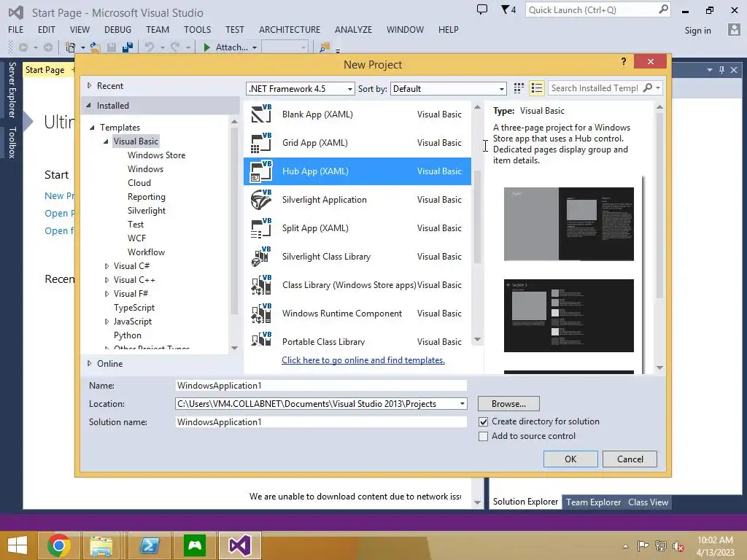Select the Python tree item
Viewport: 747px width, 560px height.
coord(127,335)
